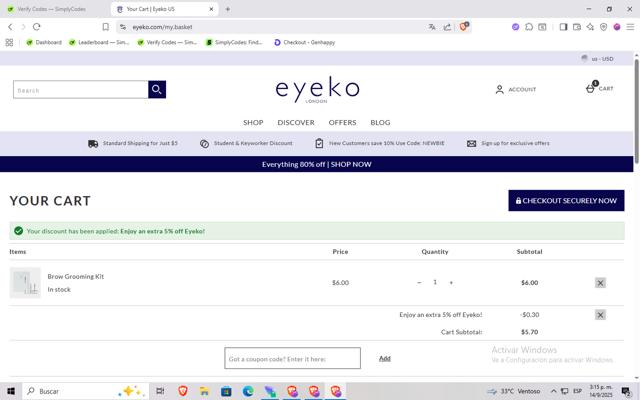This screenshot has width=640, height=400.
Task: Click the page vertical scrollbar
Action: [636, 111]
